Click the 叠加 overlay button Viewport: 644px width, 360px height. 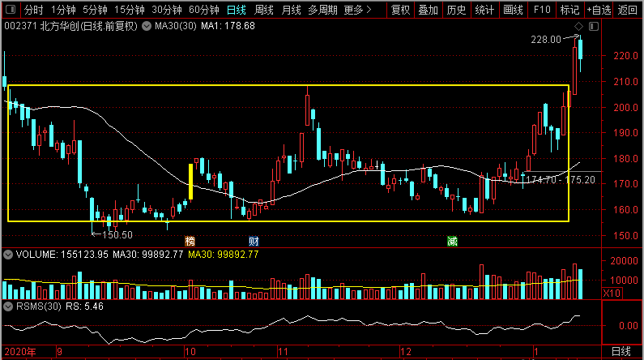(x=429, y=11)
